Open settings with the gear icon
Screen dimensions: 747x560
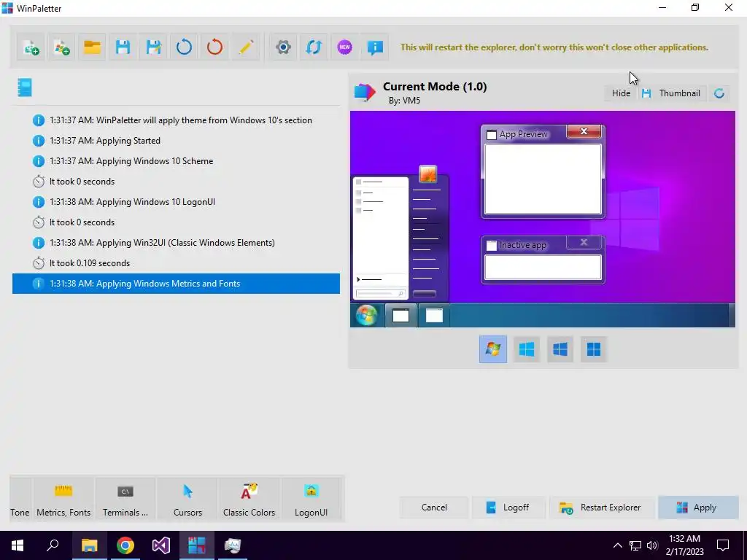pyautogui.click(x=283, y=47)
